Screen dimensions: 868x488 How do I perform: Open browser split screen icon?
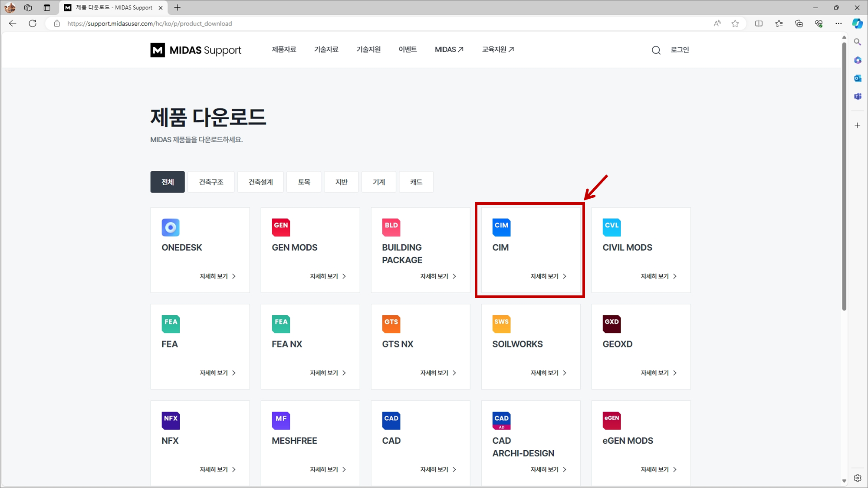[x=759, y=23]
